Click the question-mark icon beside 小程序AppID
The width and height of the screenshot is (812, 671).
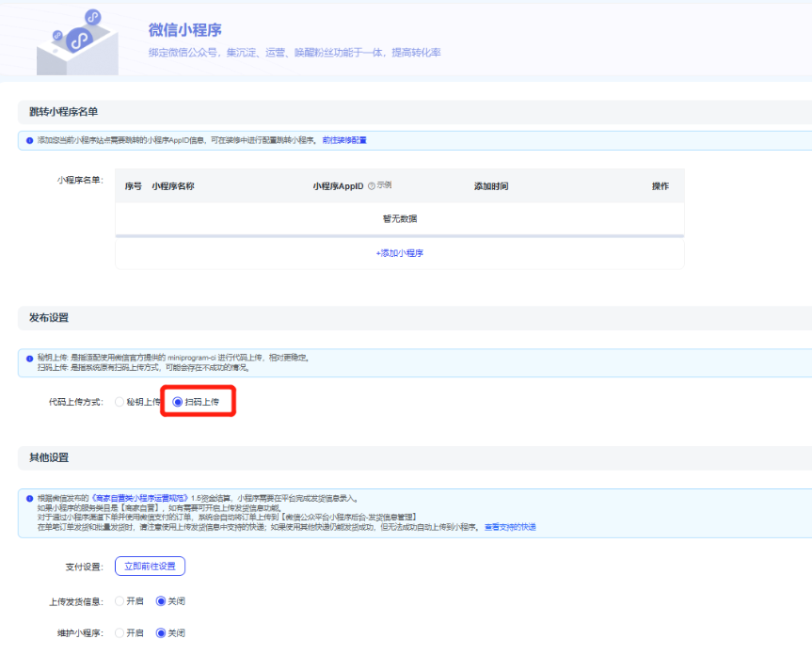pyautogui.click(x=371, y=186)
